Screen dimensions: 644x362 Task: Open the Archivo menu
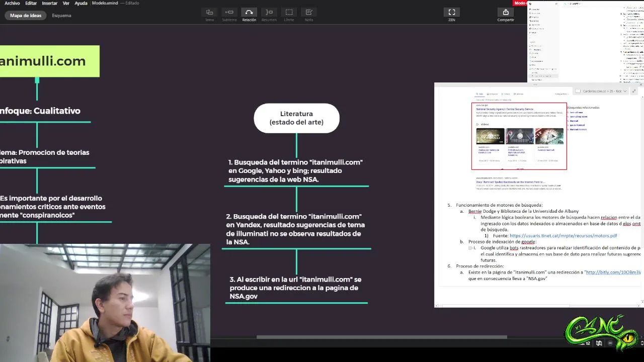[12, 3]
